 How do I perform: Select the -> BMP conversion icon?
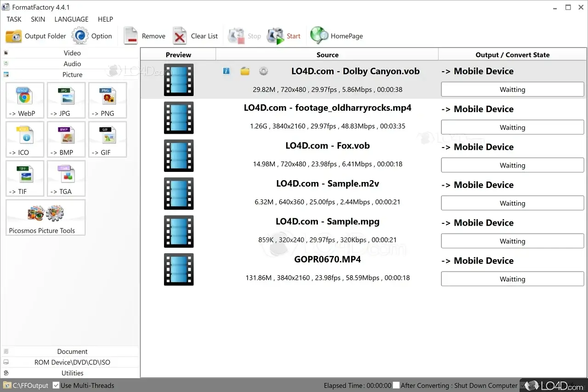(66, 139)
